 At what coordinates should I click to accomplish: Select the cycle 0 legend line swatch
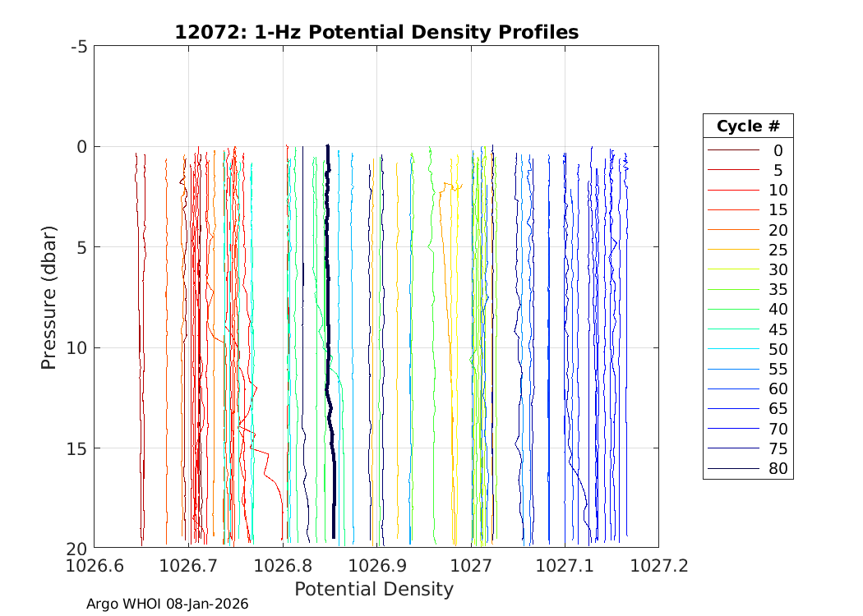(x=733, y=150)
